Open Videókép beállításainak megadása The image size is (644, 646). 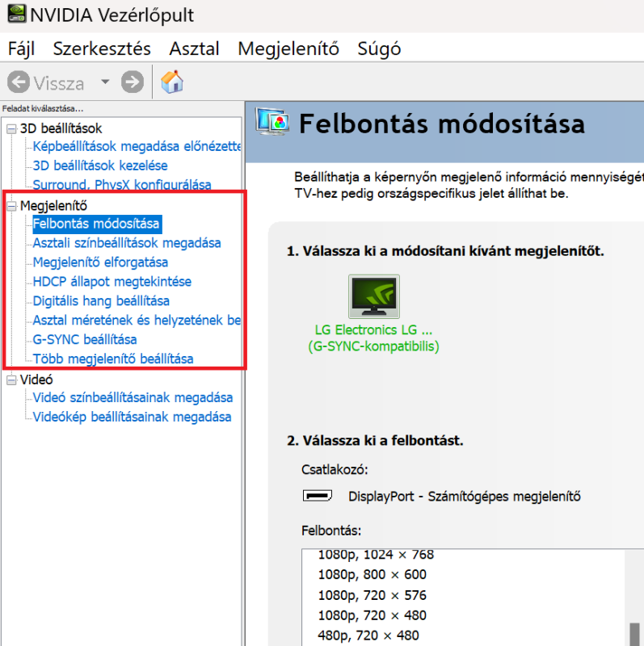click(132, 417)
